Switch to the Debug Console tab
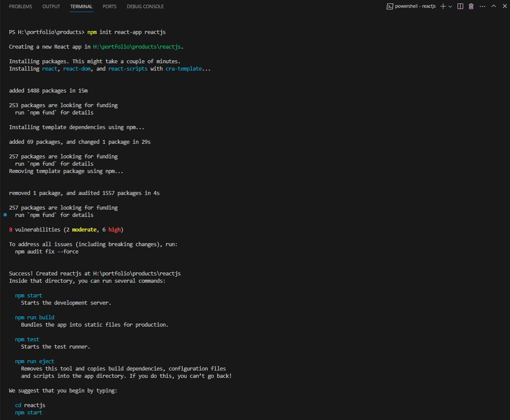The image size is (510, 420). click(145, 6)
